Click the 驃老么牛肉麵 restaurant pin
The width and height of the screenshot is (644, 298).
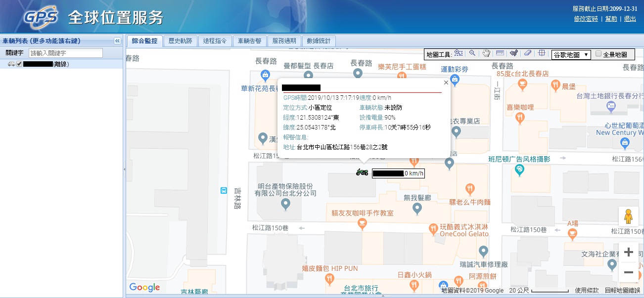click(x=469, y=188)
